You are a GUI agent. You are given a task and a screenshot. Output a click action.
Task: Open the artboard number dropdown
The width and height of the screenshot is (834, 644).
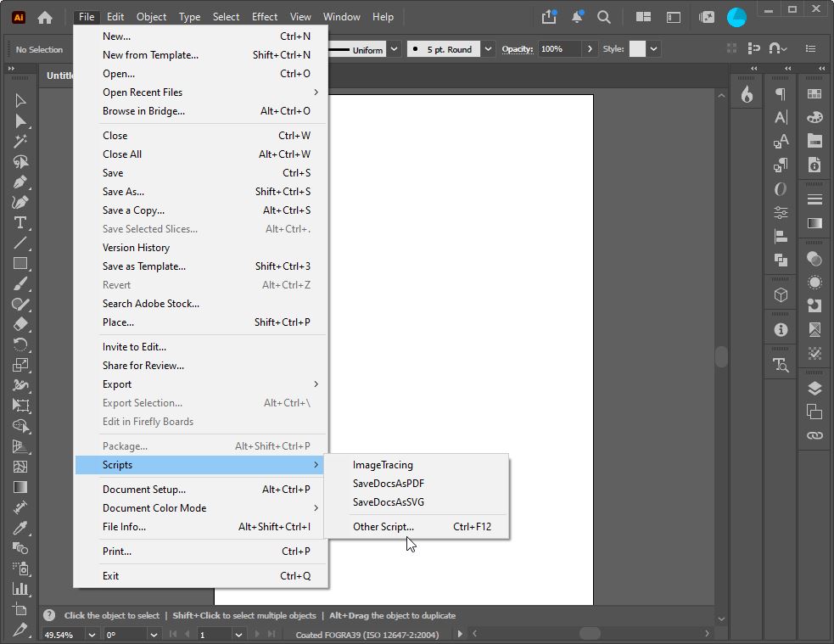(238, 635)
